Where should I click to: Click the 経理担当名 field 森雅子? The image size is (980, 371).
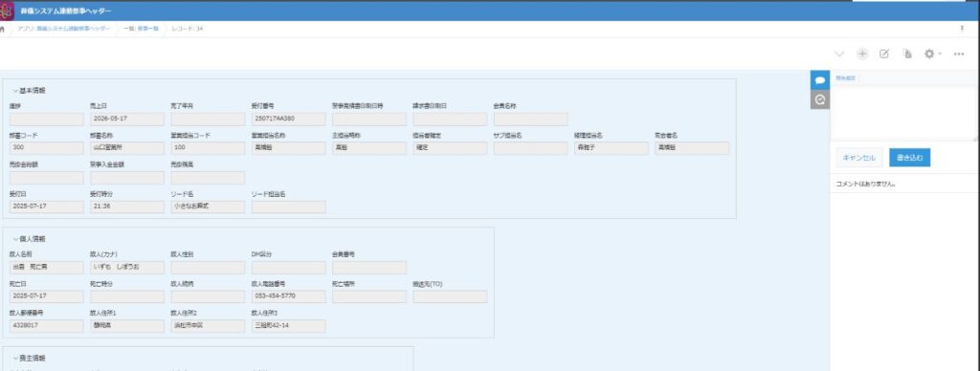pyautogui.click(x=612, y=148)
